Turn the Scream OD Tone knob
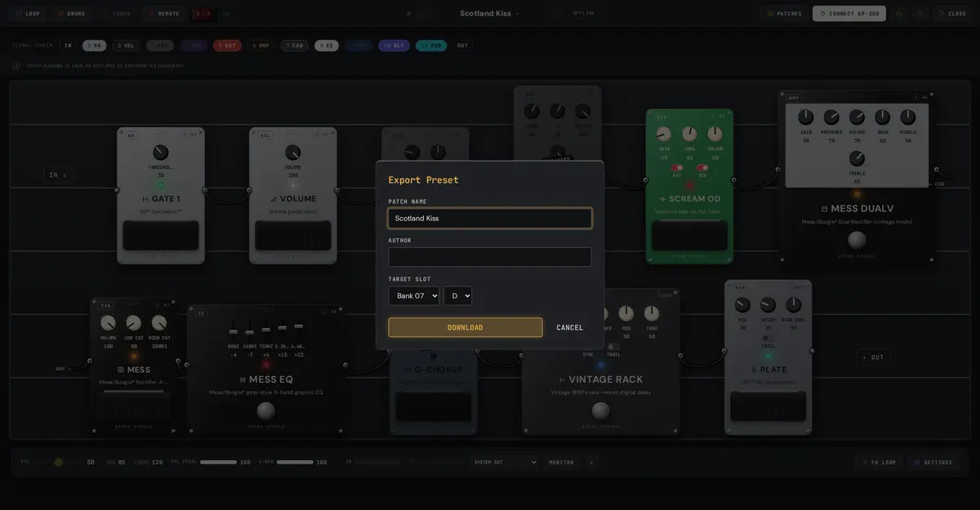Screen dimensions: 980x510 pos(690,135)
